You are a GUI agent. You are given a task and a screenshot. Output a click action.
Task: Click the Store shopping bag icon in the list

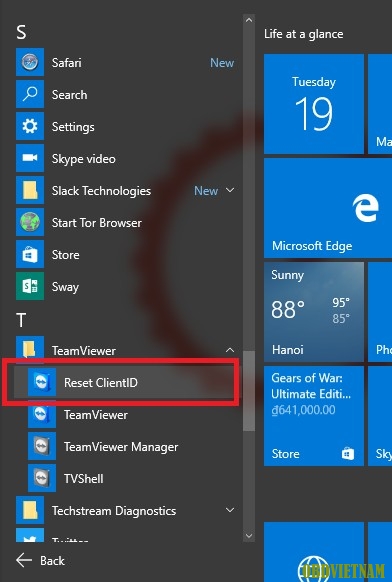coord(30,254)
